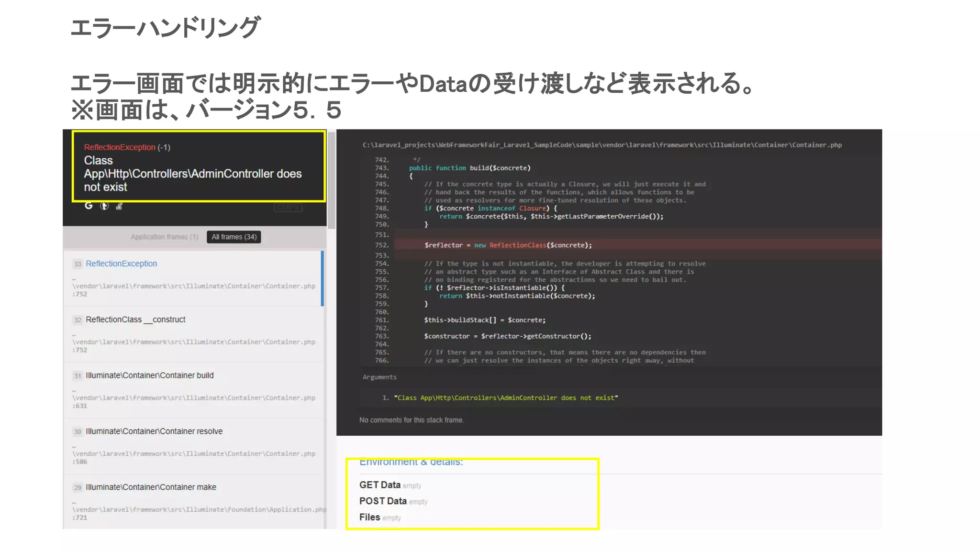Click the Container.php file path header
Screen dimensions: 980x551
[602, 145]
